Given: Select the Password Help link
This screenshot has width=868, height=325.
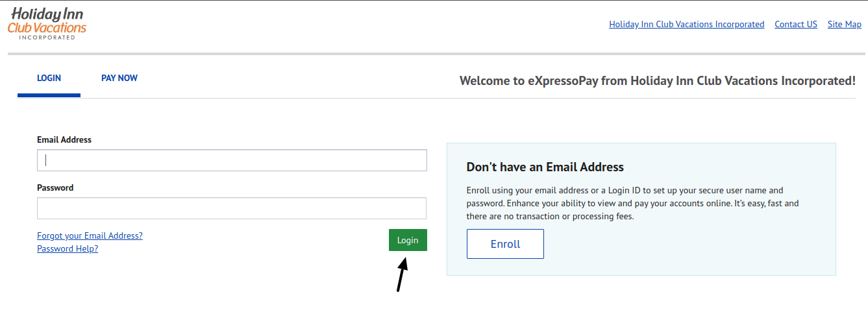Looking at the screenshot, I should point(68,248).
